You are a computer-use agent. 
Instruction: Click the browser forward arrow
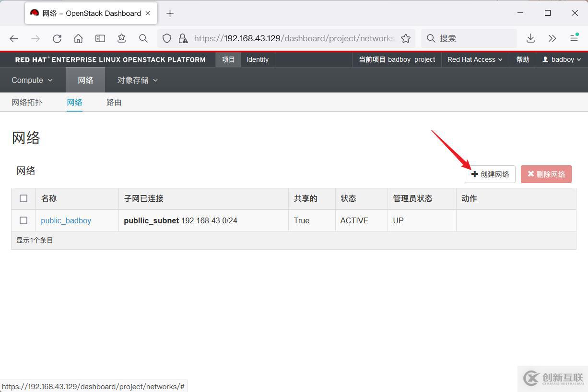[x=35, y=38]
